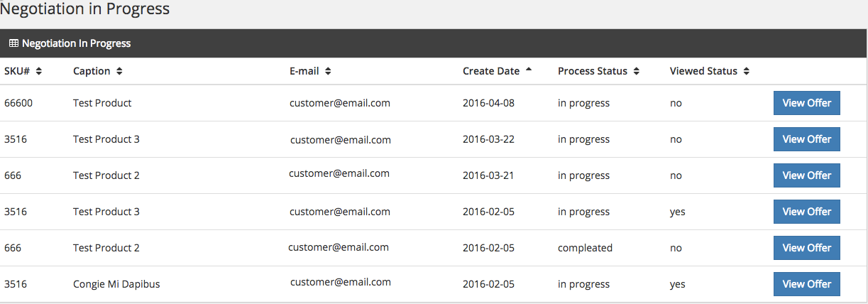868x304 pixels.
Task: Open View Offer for 2016-03-22 row
Action: coord(806,139)
